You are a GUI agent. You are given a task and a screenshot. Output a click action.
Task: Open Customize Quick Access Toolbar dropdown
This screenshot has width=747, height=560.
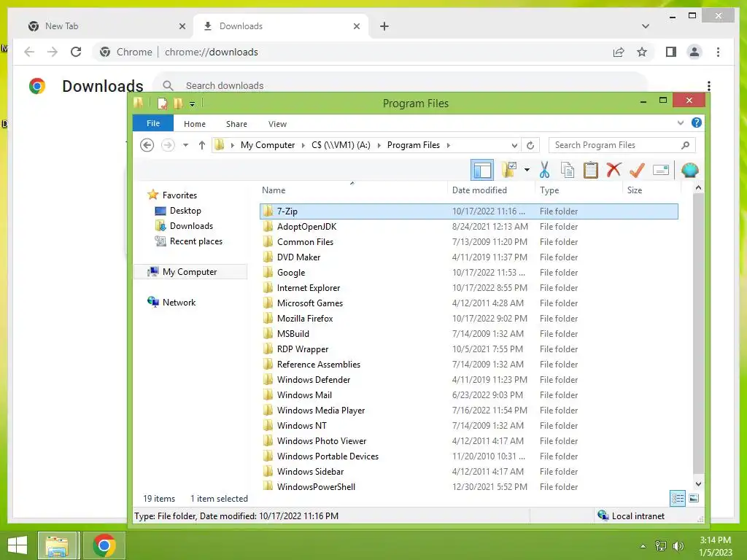click(192, 104)
